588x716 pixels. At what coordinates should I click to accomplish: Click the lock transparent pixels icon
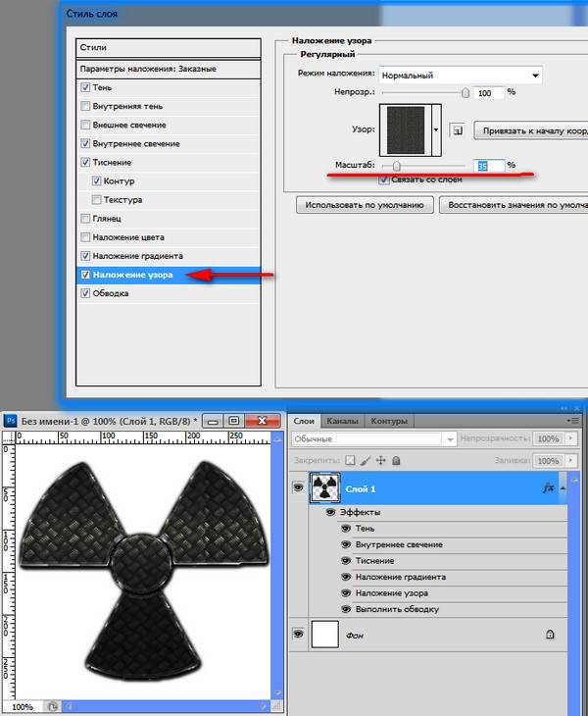point(350,459)
